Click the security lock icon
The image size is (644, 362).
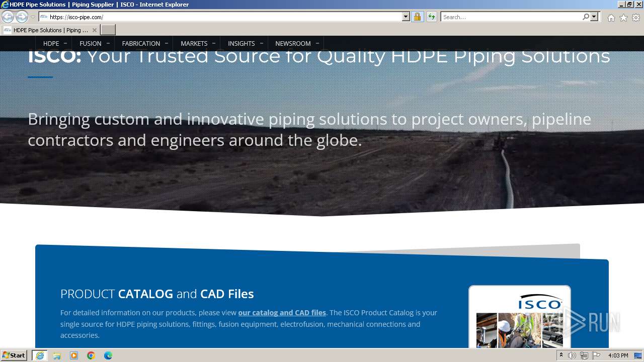pyautogui.click(x=417, y=17)
